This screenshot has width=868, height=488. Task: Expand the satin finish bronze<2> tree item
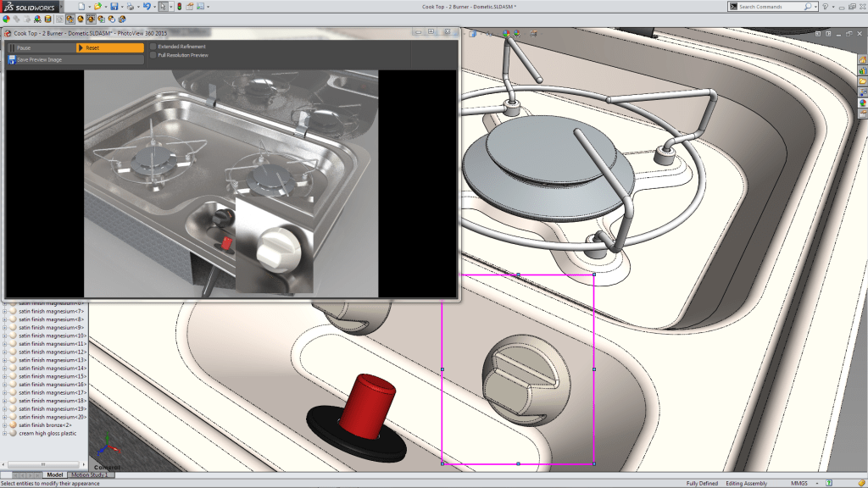point(5,424)
